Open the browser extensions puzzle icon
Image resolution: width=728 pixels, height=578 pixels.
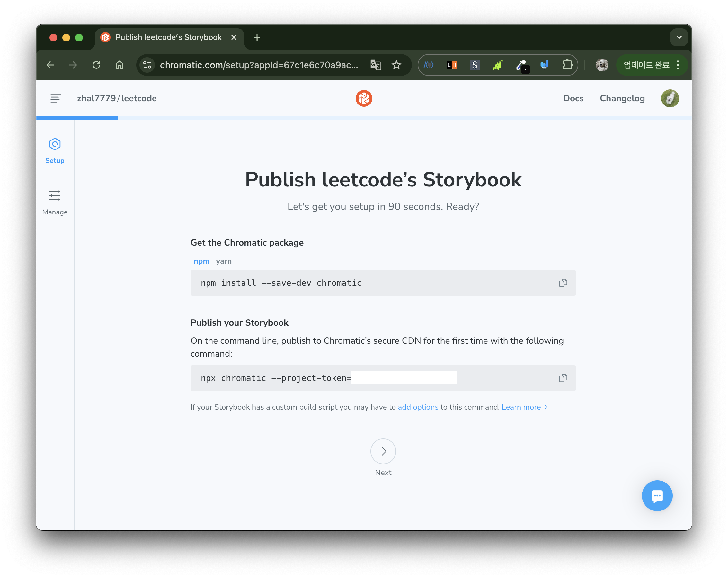567,65
